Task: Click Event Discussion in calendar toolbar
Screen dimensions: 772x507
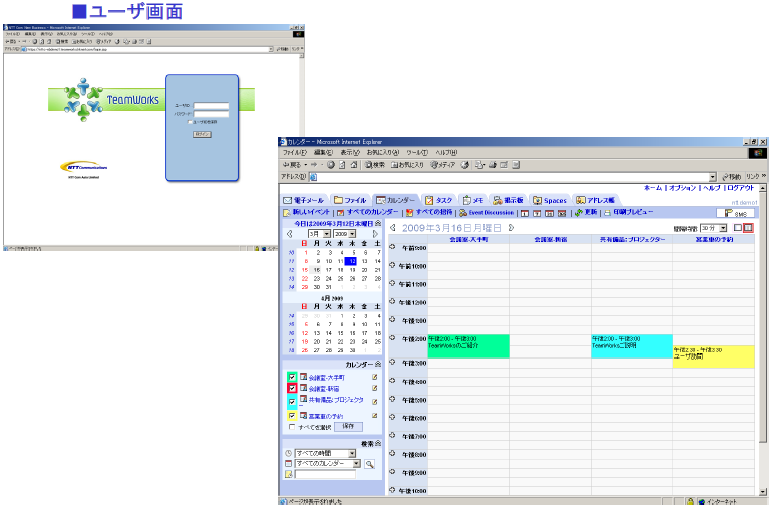Action: click(x=486, y=213)
